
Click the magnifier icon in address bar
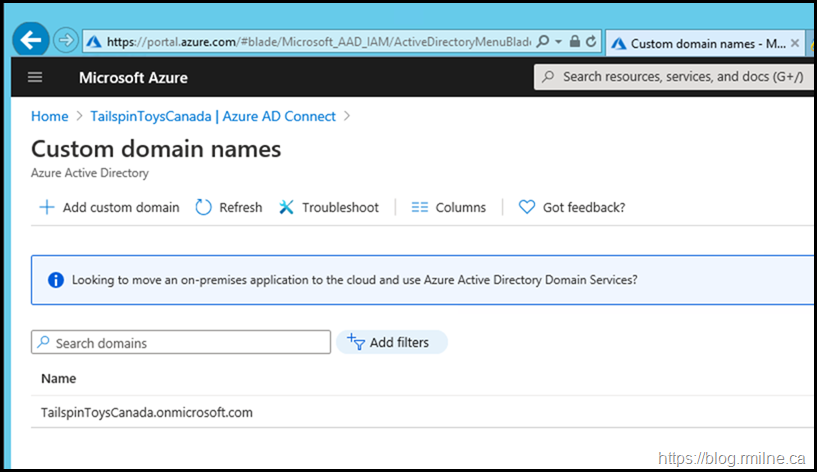(x=543, y=43)
